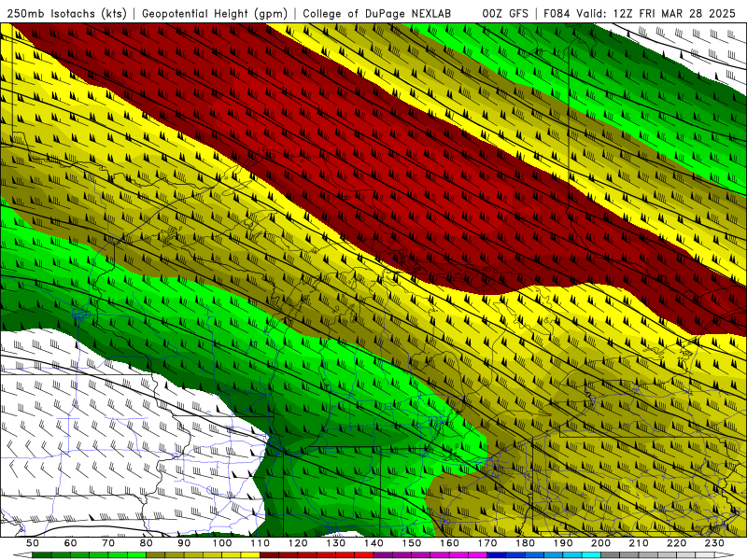747x560 pixels.
Task: Click the "F084" forecast hour label
Action: pyautogui.click(x=557, y=14)
